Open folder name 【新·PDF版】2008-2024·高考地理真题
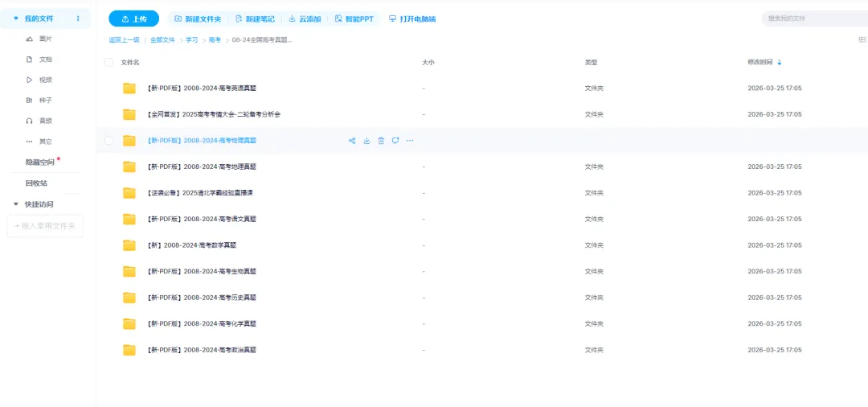The image size is (868, 407). click(x=202, y=166)
